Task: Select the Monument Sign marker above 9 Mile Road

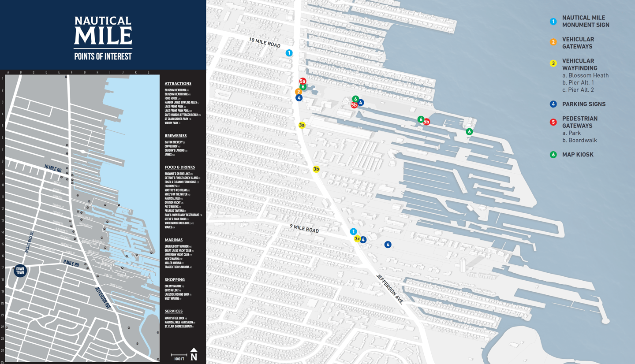Action: point(354,230)
